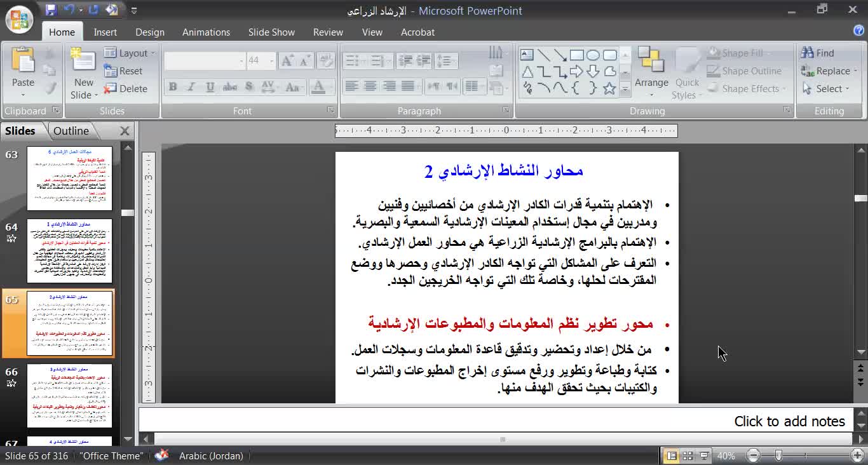Open the Office Button menu

(x=19, y=19)
